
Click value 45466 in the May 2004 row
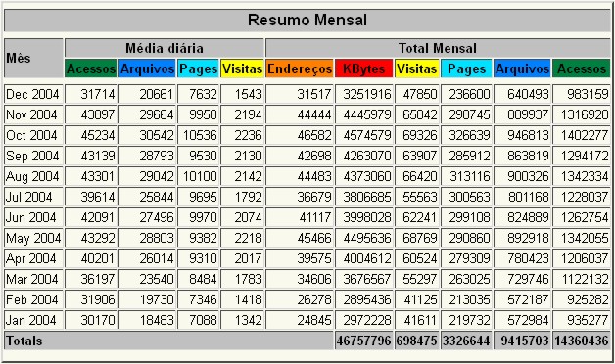314,238
